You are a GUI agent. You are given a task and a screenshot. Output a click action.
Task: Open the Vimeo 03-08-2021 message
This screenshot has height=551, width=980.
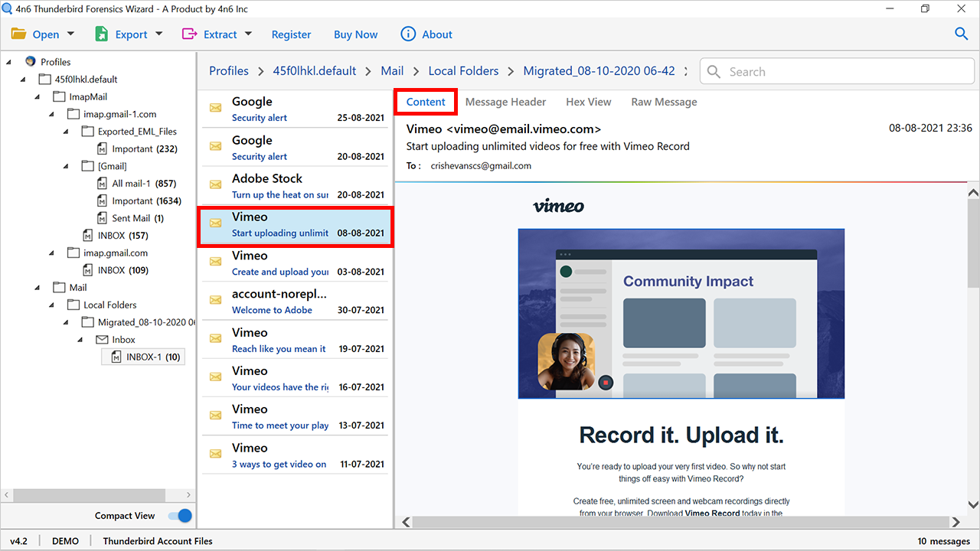(295, 263)
